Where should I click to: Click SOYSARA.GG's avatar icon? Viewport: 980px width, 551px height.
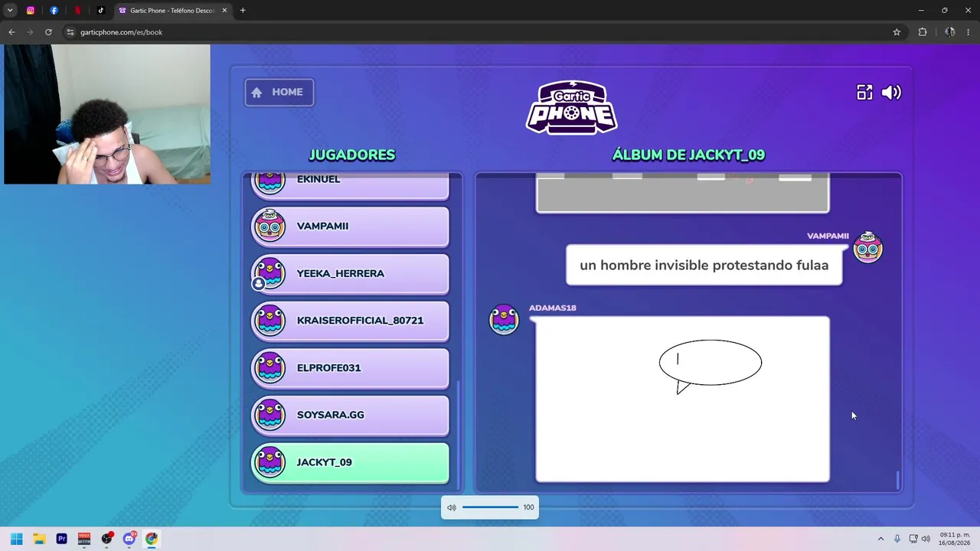(x=269, y=415)
